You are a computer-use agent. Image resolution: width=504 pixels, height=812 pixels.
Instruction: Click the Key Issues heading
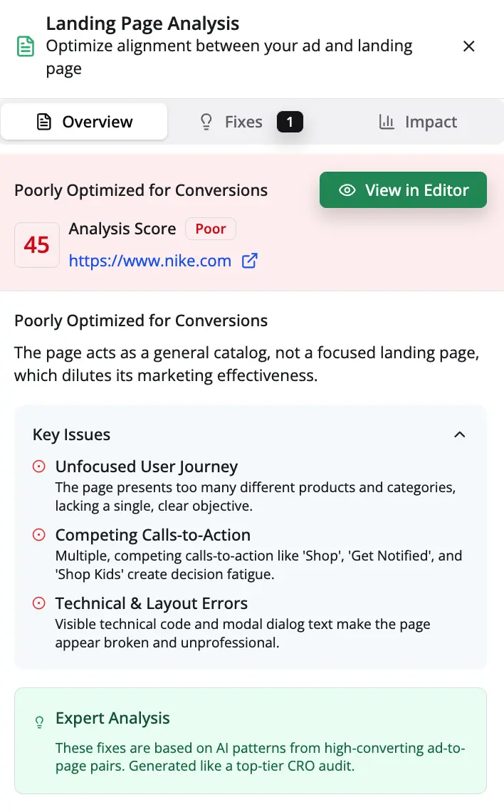point(71,434)
